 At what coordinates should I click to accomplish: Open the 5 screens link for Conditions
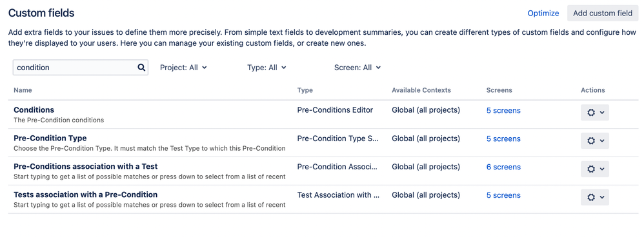pos(503,110)
